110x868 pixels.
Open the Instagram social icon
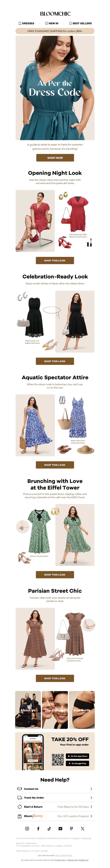point(27,829)
